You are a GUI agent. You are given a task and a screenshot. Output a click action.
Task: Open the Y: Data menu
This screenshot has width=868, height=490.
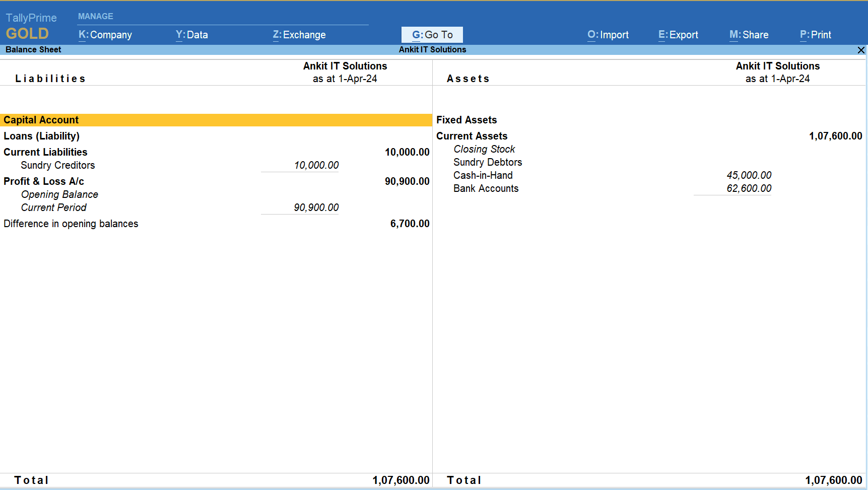(191, 35)
